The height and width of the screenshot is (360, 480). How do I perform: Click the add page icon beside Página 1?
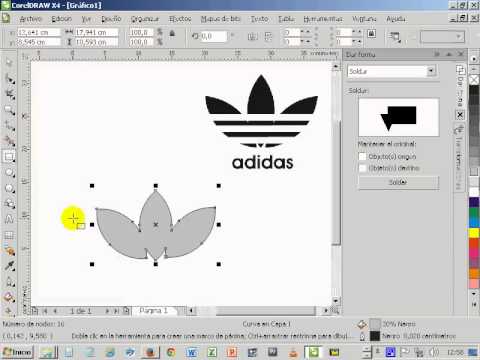[x=126, y=311]
